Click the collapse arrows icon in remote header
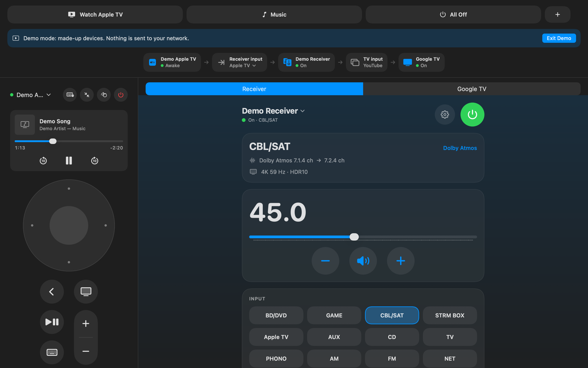588x368 pixels. point(87,95)
